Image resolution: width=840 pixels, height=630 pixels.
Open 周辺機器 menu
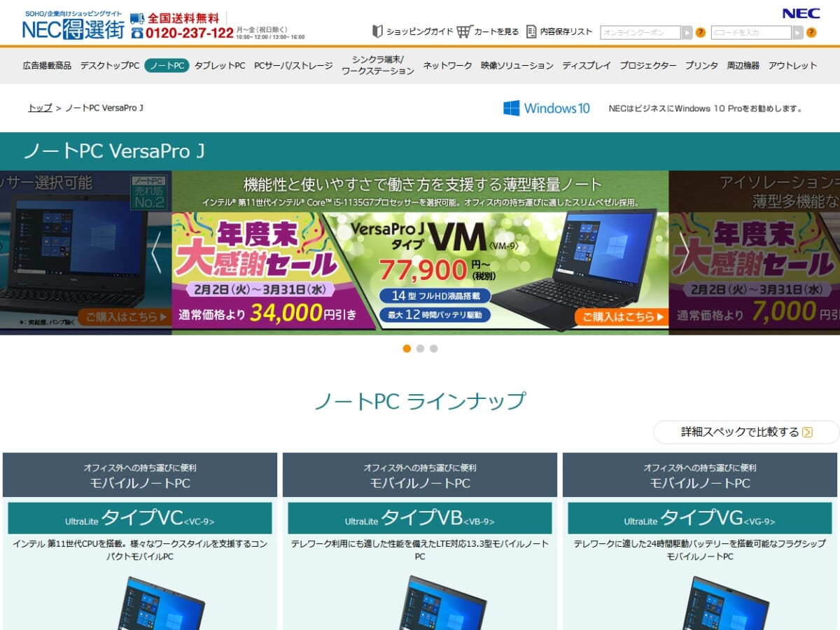click(x=743, y=66)
